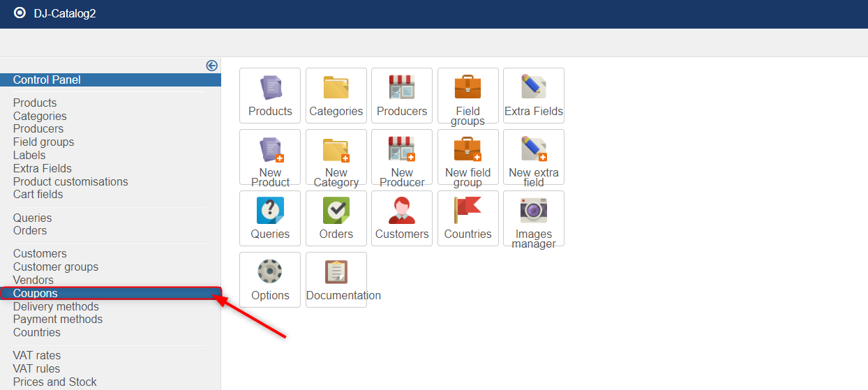Go to Cart fields sidebar link

[38, 194]
